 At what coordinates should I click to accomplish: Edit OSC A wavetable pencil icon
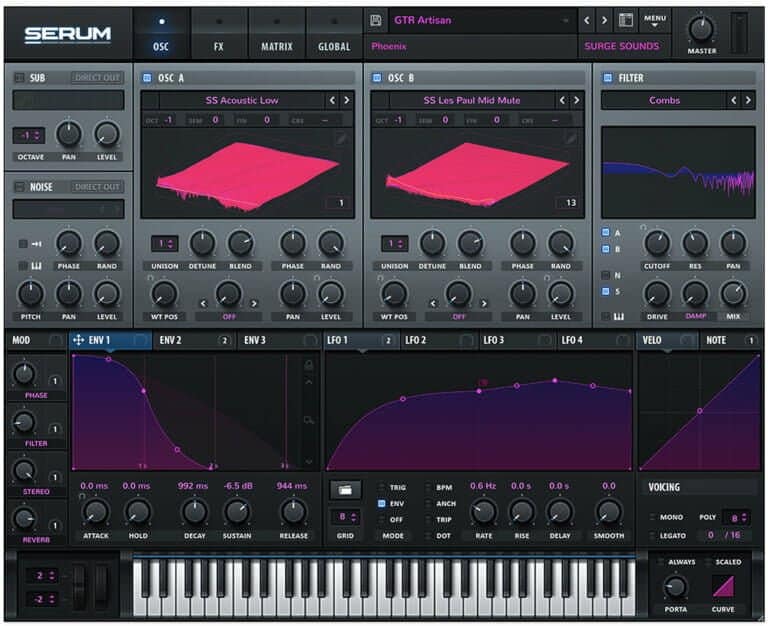[341, 138]
